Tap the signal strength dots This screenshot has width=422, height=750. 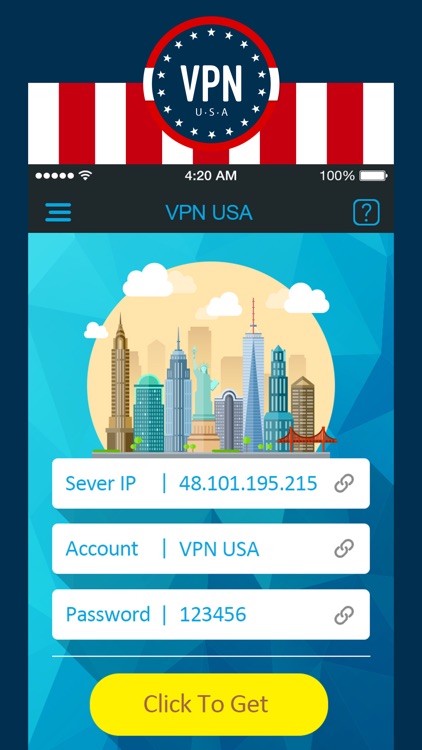(55, 176)
